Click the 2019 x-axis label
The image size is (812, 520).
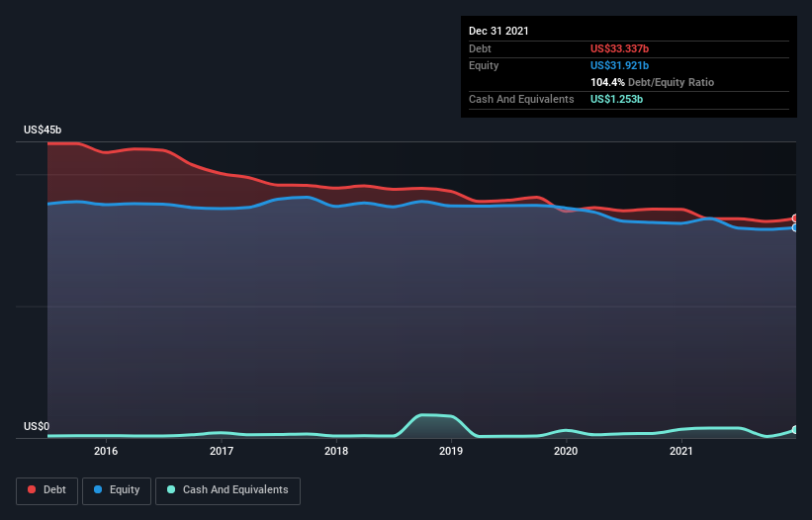451,451
